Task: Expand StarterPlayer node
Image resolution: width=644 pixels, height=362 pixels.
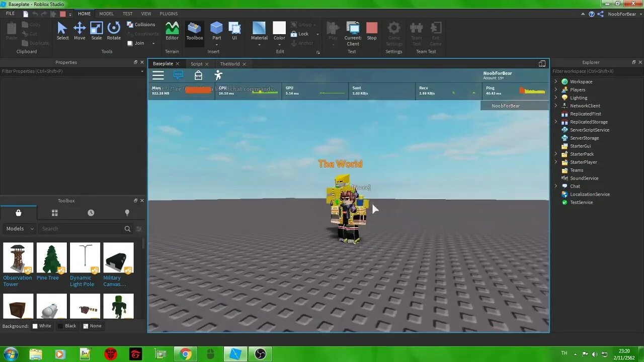Action: click(556, 162)
